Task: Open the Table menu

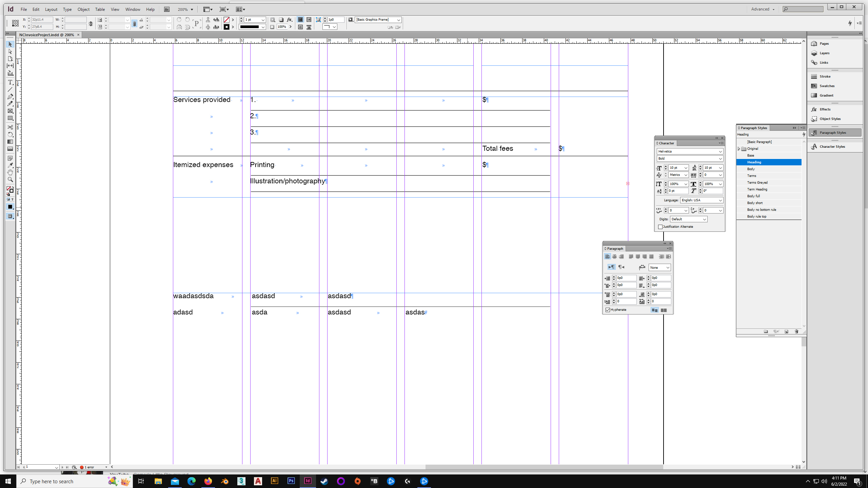Action: click(x=100, y=9)
